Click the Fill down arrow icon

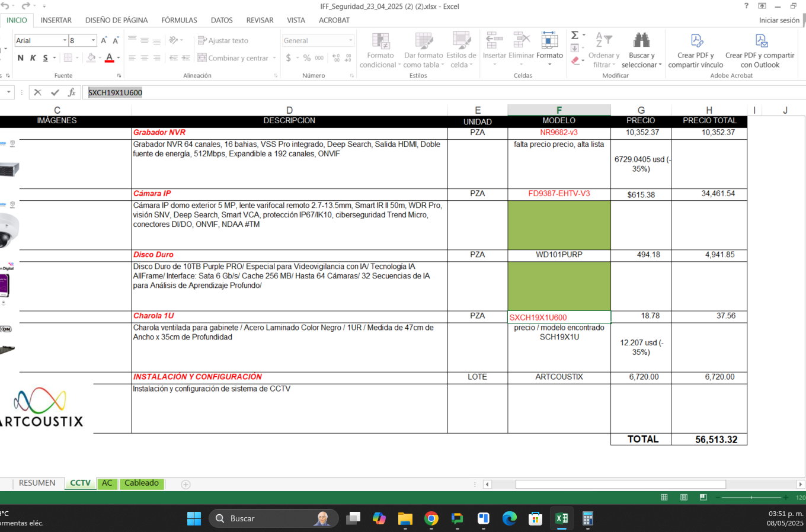(x=575, y=48)
